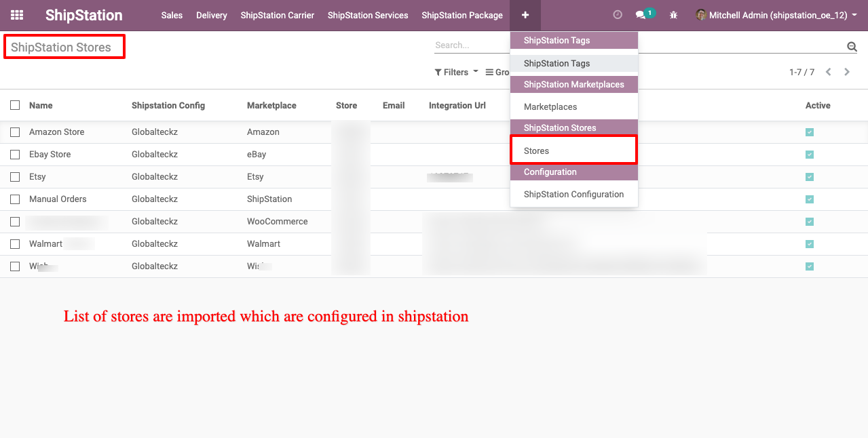Open Mitchell Admin user dropdown
868x438 pixels.
[x=776, y=15]
